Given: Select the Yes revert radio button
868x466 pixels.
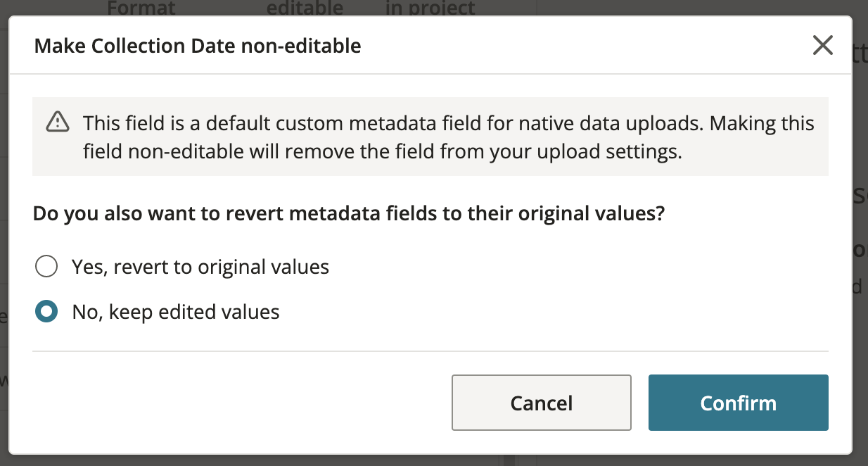Looking at the screenshot, I should (x=46, y=267).
